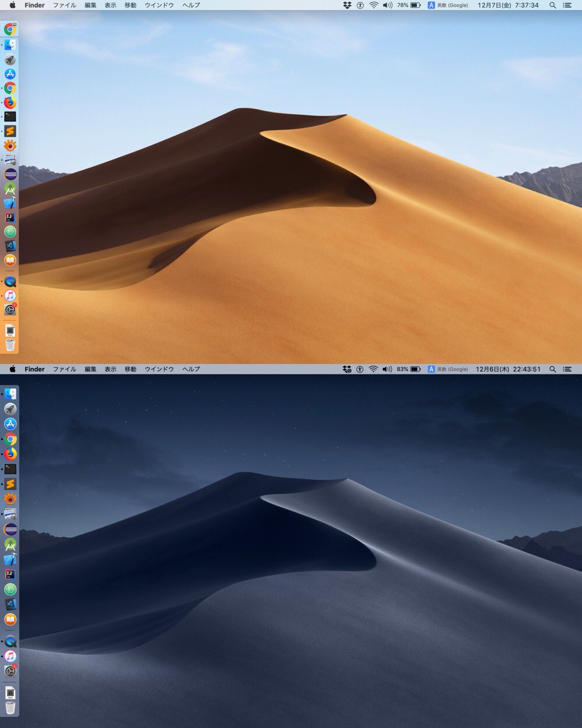Open Atom editor in the light-mode dock
Image resolution: width=582 pixels, height=728 pixels.
[x=10, y=232]
